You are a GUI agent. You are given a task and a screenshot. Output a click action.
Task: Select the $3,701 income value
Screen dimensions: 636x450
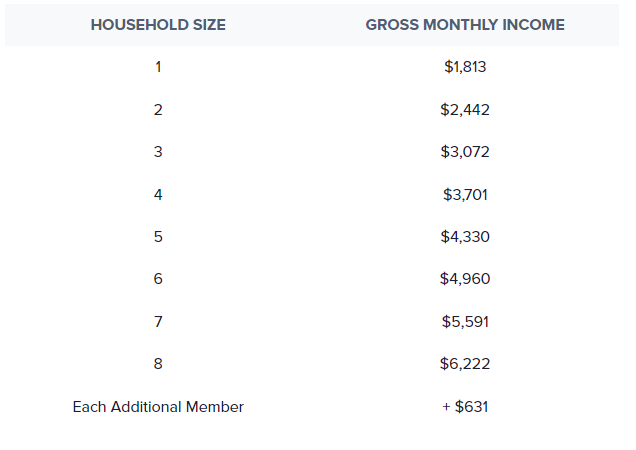pos(465,195)
